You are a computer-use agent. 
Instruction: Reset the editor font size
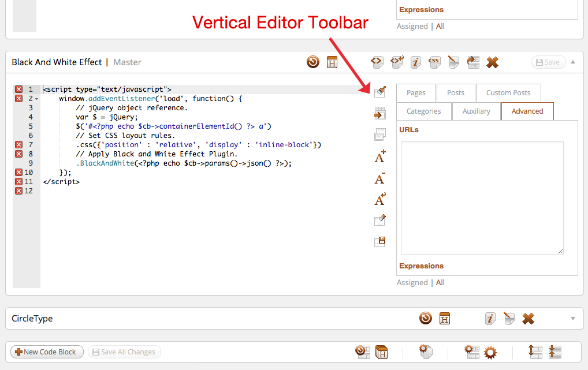pyautogui.click(x=379, y=199)
